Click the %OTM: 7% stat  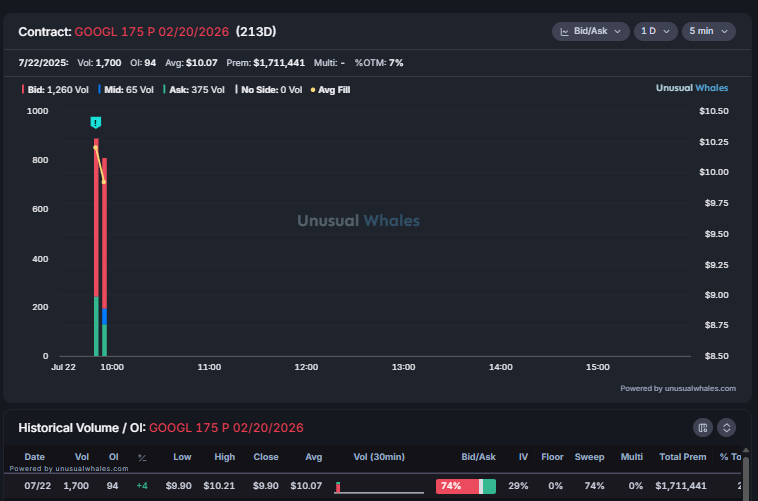coord(379,63)
